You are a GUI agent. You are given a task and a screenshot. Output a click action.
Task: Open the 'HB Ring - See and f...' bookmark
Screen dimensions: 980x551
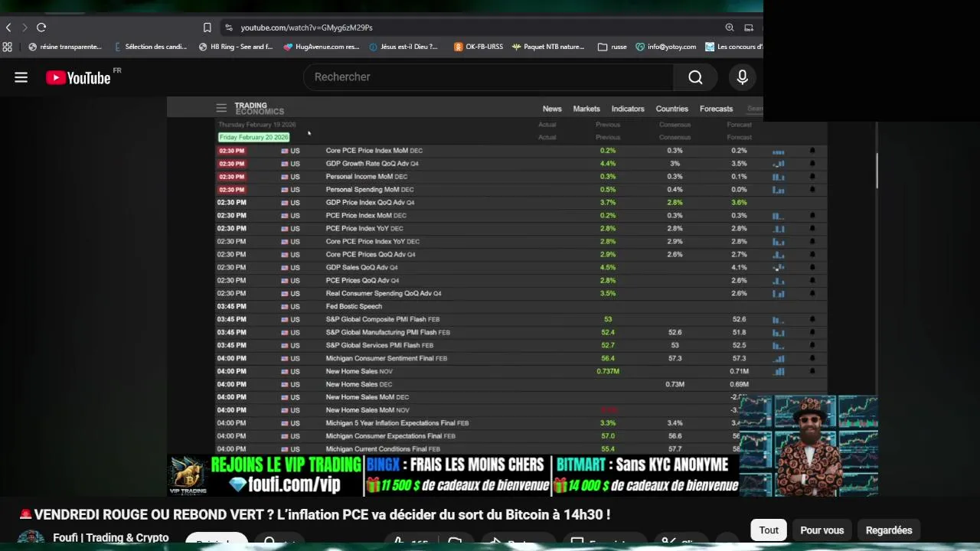236,47
